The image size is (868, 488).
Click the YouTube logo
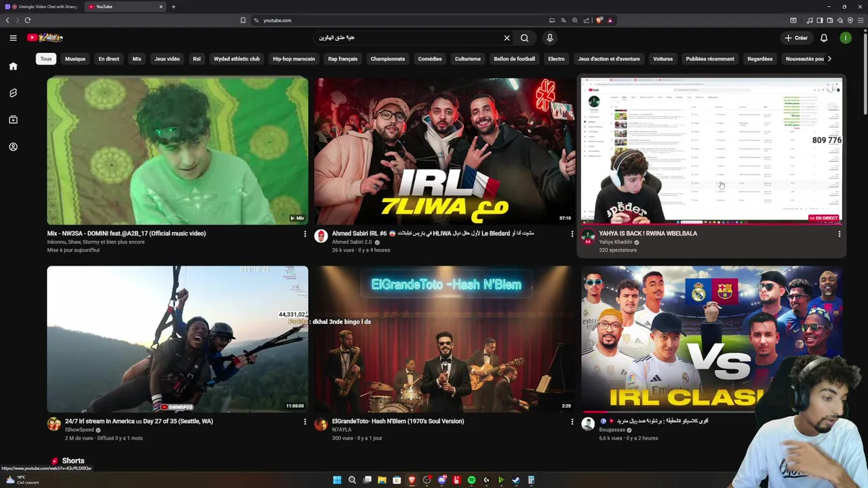(45, 38)
